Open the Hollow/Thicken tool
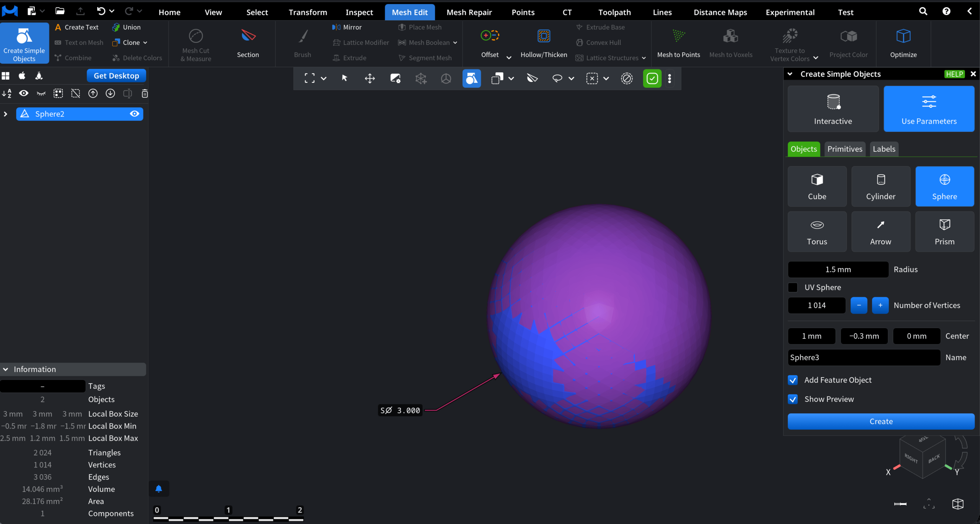The width and height of the screenshot is (980, 524). 543,43
